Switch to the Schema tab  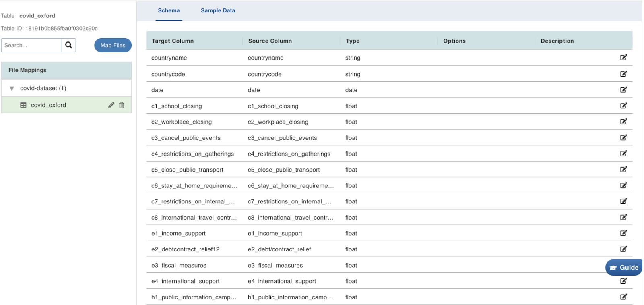[x=169, y=11]
